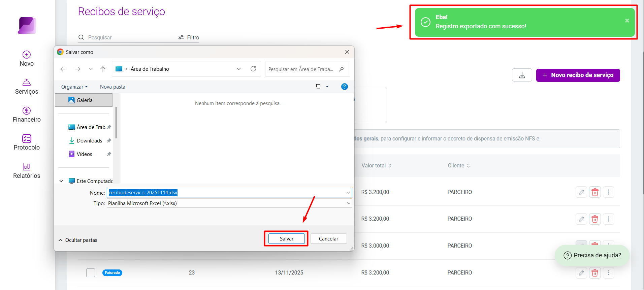Select Galeria in navigation pane
Image resolution: width=644 pixels, height=290 pixels.
pyautogui.click(x=84, y=100)
